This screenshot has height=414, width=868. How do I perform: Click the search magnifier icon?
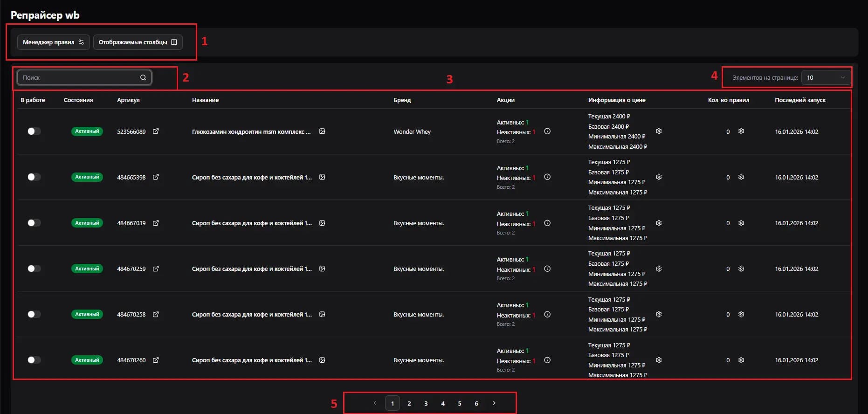(x=143, y=77)
